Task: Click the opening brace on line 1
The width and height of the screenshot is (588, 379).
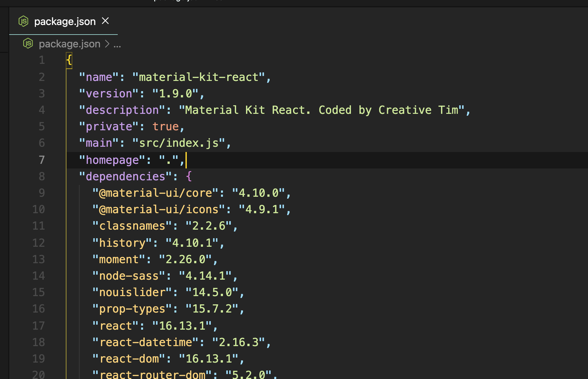Action: pos(69,61)
